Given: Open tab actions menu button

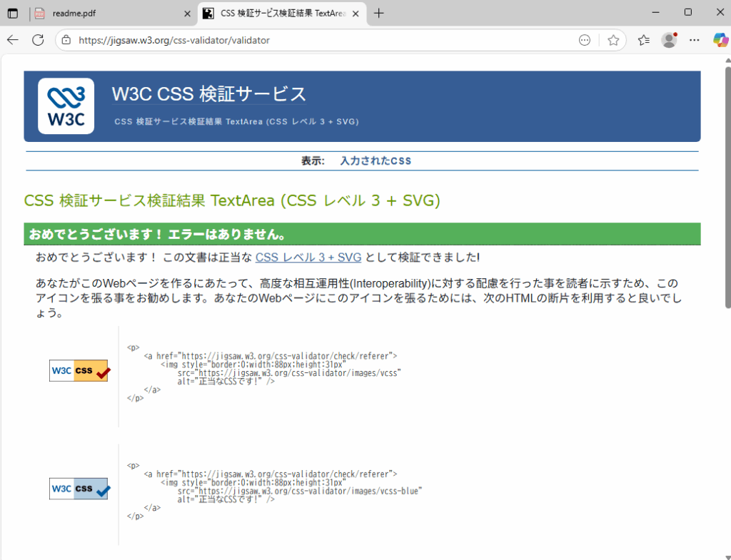Looking at the screenshot, I should point(13,14).
